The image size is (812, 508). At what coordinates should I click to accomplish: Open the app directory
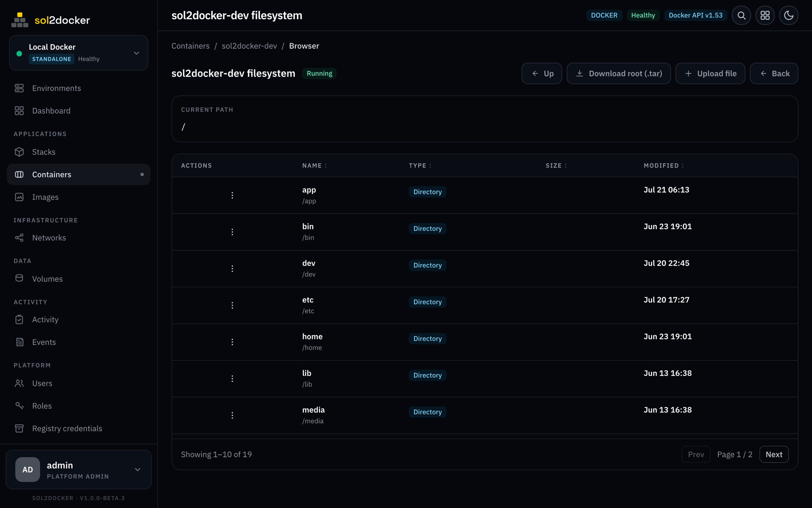coord(309,190)
